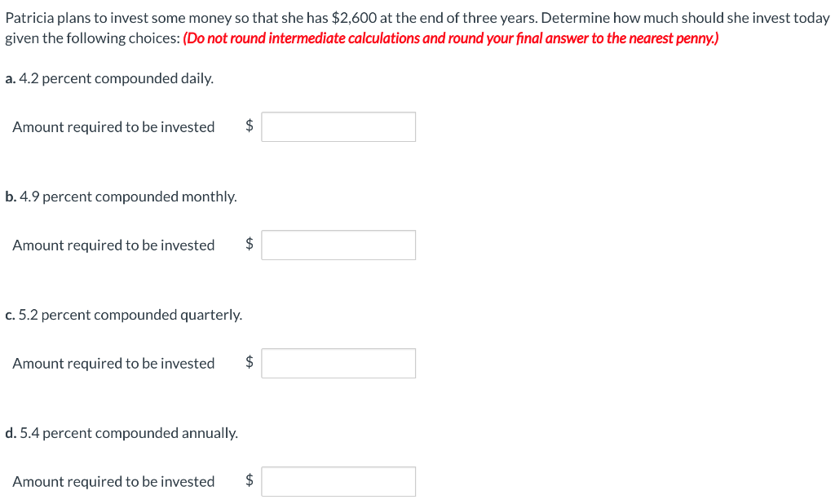
Task: Click the input field for part c
Action: pos(338,363)
